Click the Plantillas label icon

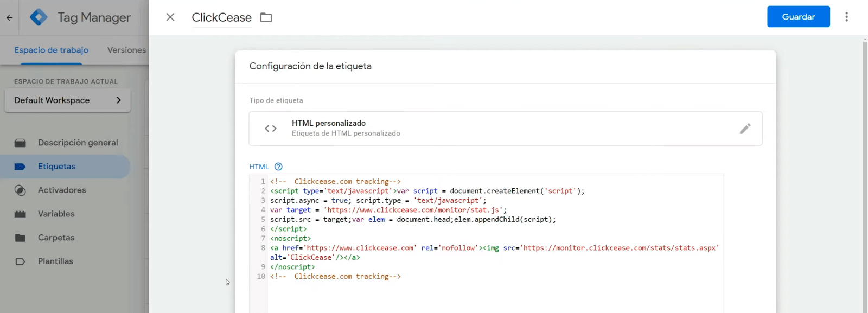point(20,261)
